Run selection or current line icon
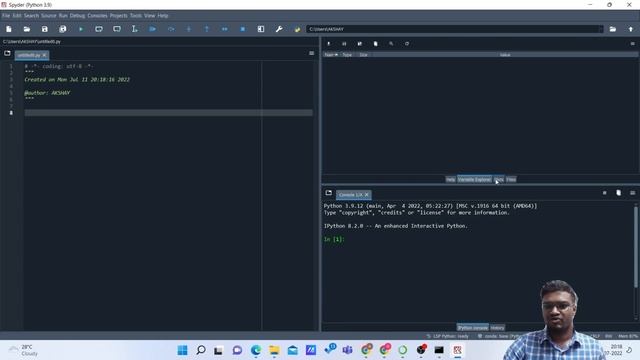Image resolution: width=640 pixels, height=360 pixels. tap(135, 29)
